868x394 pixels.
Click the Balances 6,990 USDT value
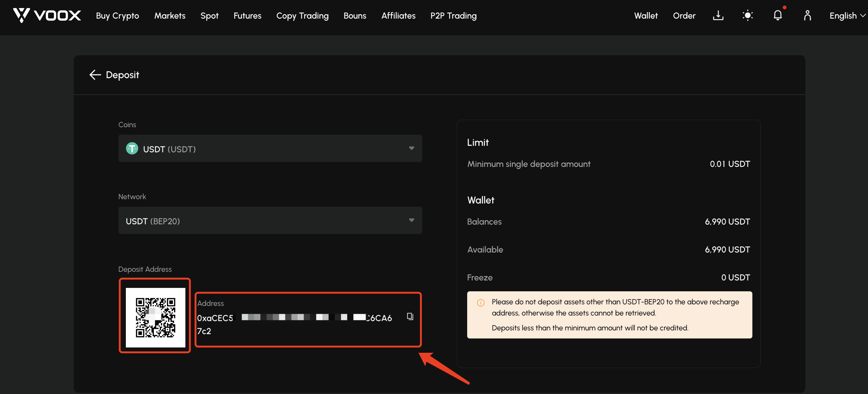pyautogui.click(x=727, y=222)
